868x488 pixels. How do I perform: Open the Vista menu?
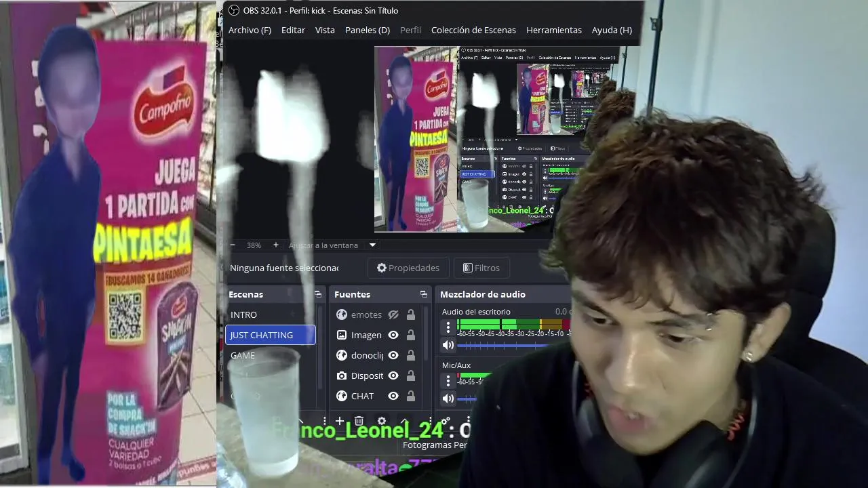(x=325, y=30)
